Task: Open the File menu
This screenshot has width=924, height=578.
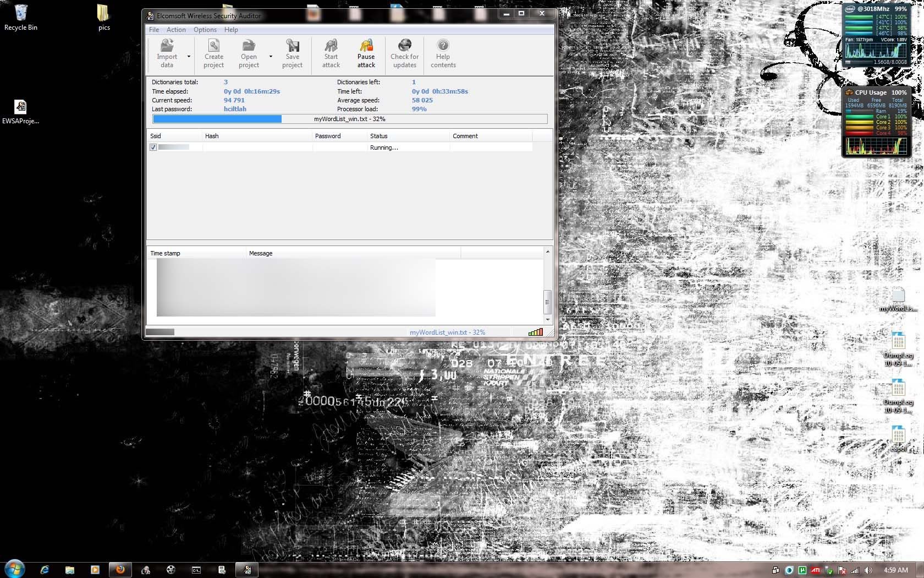Action: (154, 30)
